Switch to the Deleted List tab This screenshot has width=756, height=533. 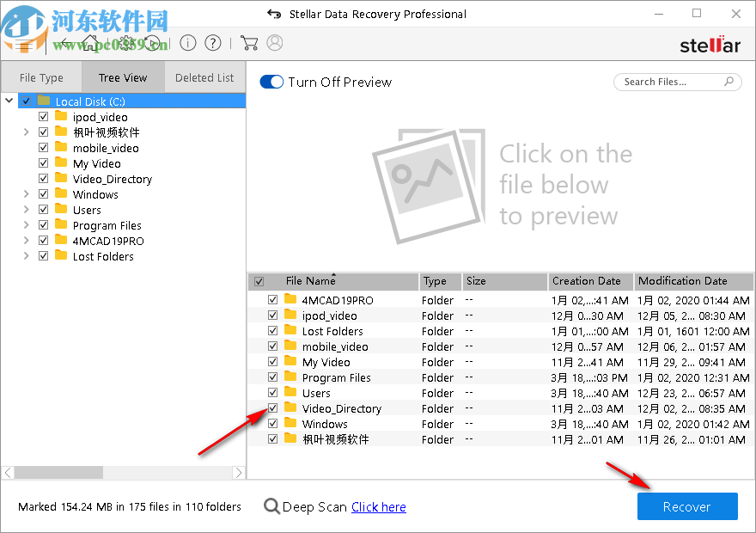pyautogui.click(x=204, y=77)
